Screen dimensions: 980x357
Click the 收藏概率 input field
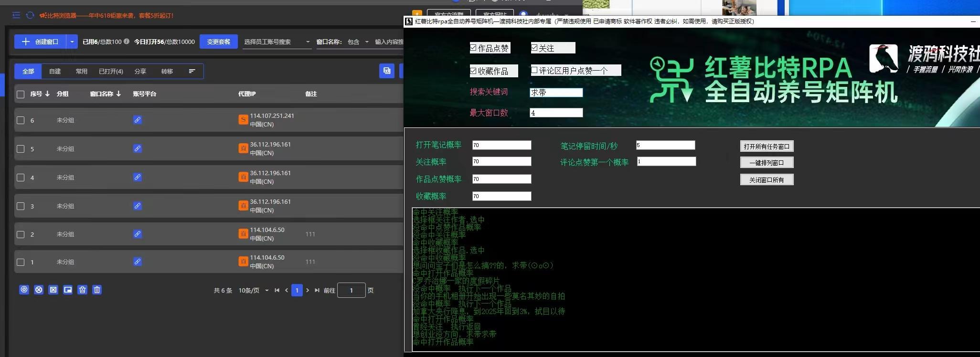click(x=501, y=196)
